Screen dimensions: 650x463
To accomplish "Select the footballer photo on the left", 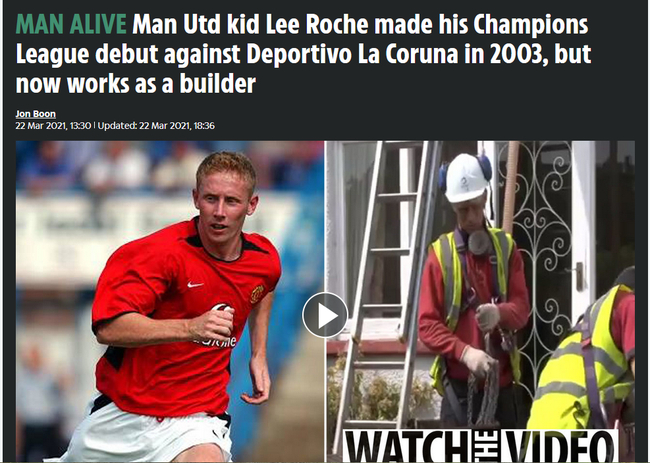I will (x=170, y=301).
